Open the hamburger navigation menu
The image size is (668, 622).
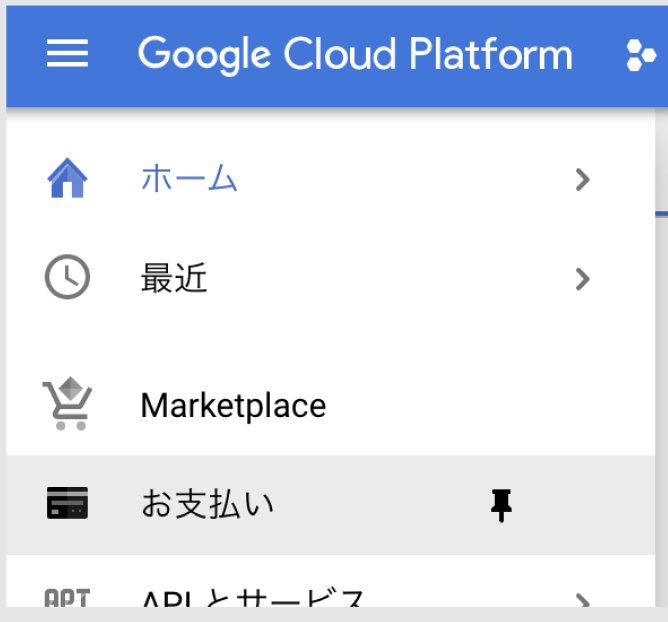point(67,55)
